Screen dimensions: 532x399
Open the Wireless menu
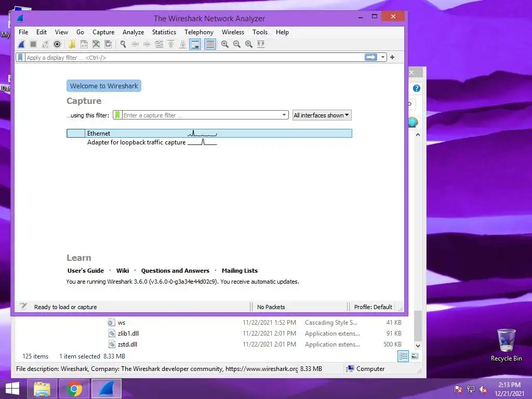pos(233,32)
